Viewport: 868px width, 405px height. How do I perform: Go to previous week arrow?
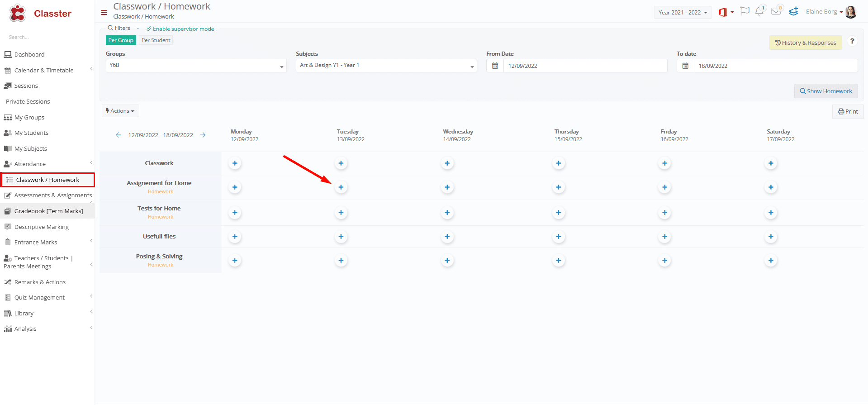tap(119, 135)
